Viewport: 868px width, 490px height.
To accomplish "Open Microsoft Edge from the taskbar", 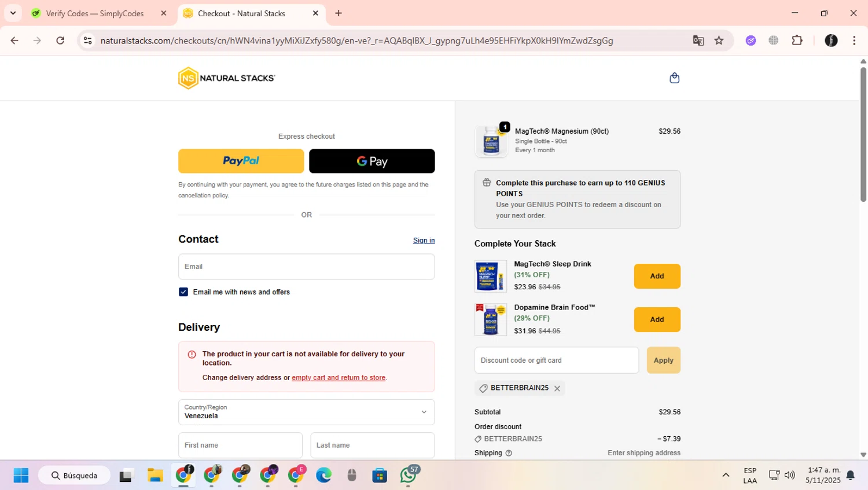I will pos(323,476).
